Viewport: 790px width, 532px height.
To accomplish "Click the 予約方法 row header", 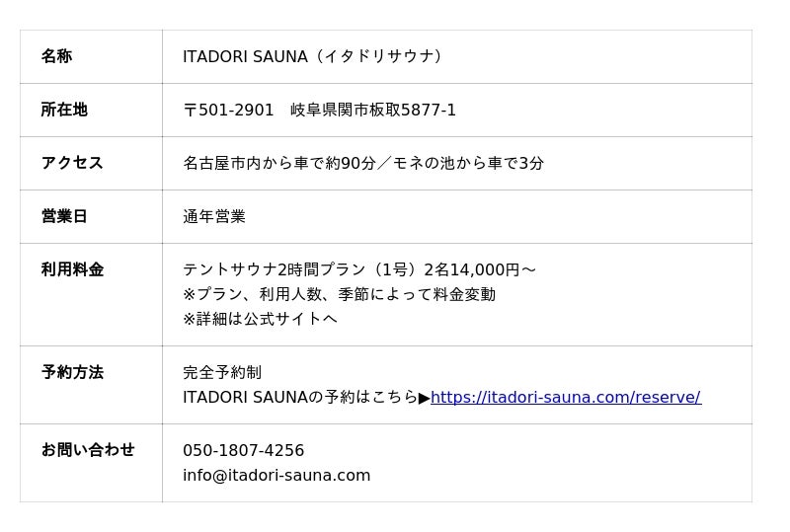I will (x=72, y=372).
